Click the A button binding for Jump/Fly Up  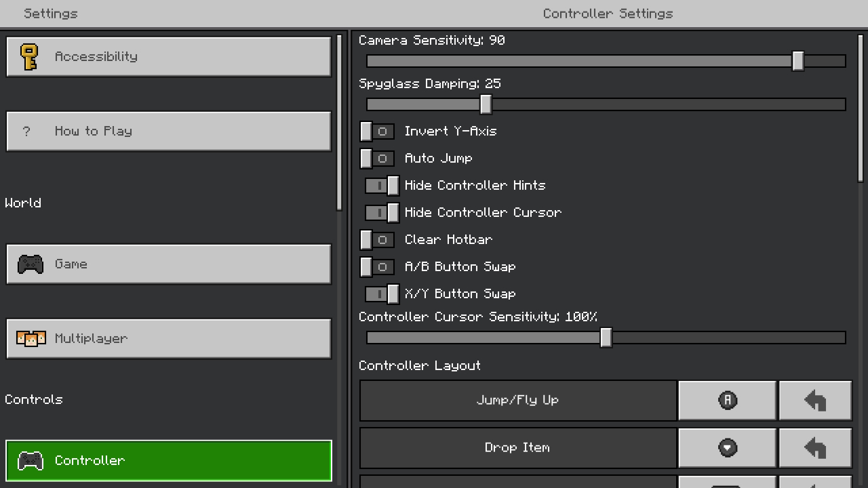pos(727,401)
